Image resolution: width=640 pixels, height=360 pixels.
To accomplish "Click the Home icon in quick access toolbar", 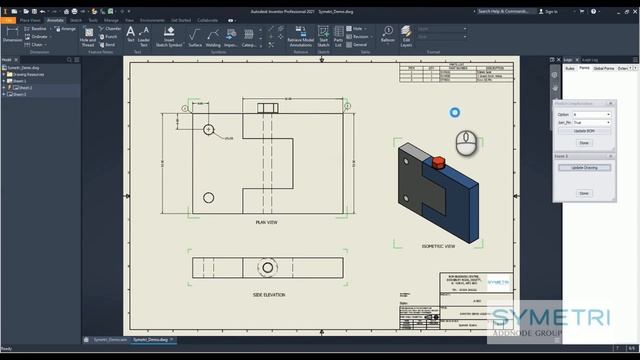I will [66, 11].
